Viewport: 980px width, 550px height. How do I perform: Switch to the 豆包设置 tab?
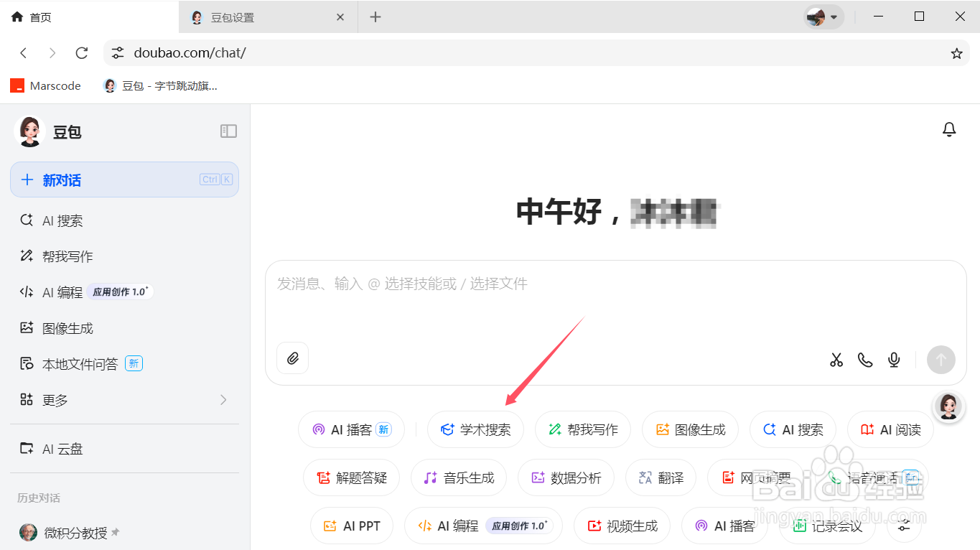pos(268,17)
